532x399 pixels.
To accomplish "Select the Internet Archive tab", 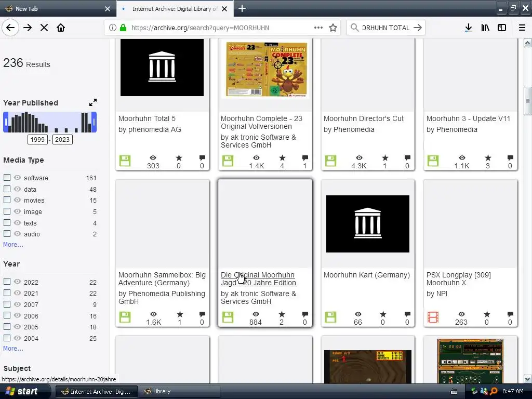I will (175, 9).
